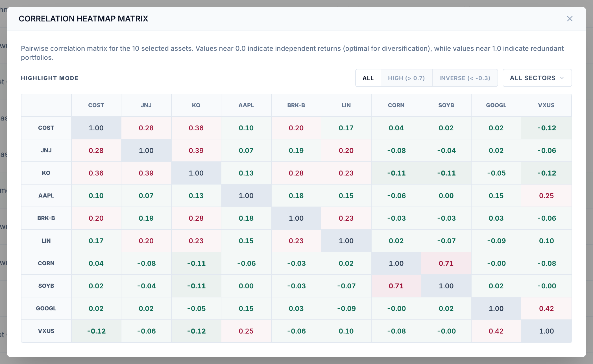Click the 0.36 cell in COST row

point(196,128)
